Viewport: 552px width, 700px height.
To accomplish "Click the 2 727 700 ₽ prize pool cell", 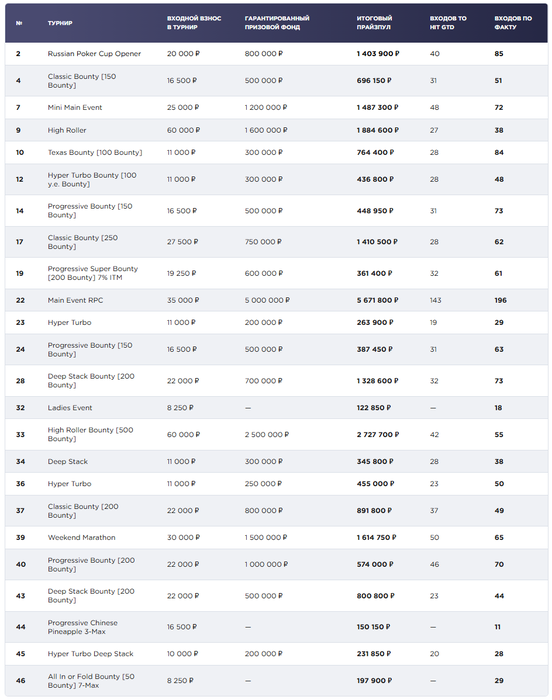I will coord(378,434).
